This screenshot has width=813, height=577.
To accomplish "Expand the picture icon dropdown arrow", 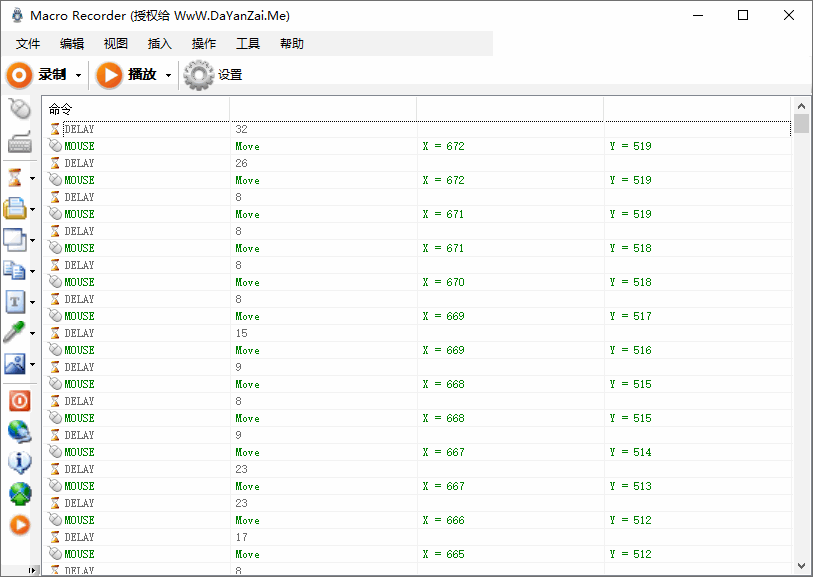I will (32, 364).
